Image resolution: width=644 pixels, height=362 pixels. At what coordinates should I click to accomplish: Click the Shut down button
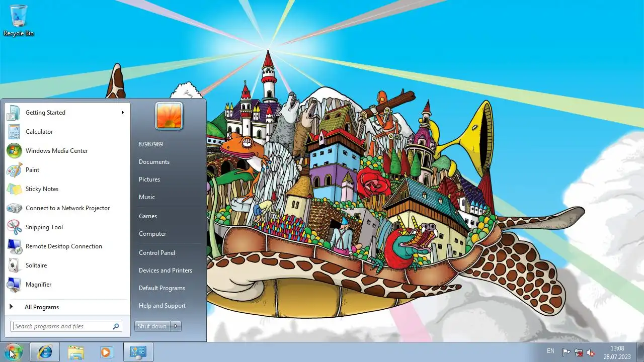point(152,326)
